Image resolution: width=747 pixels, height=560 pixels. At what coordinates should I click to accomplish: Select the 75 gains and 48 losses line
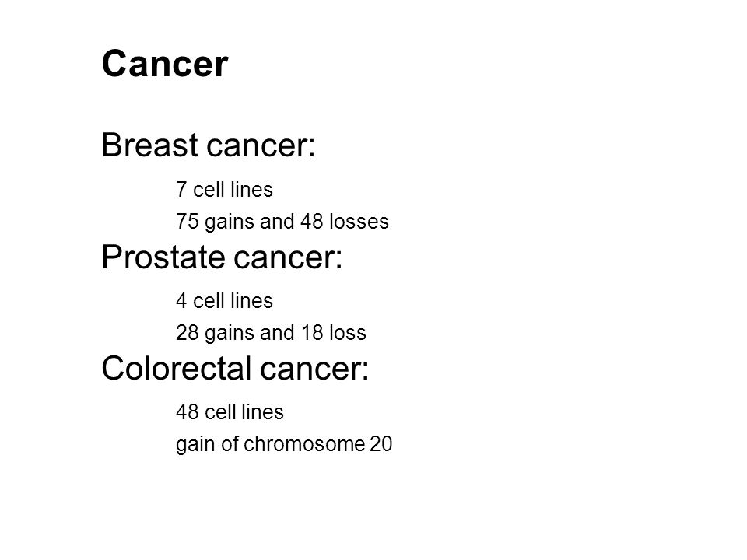pyautogui.click(x=282, y=222)
